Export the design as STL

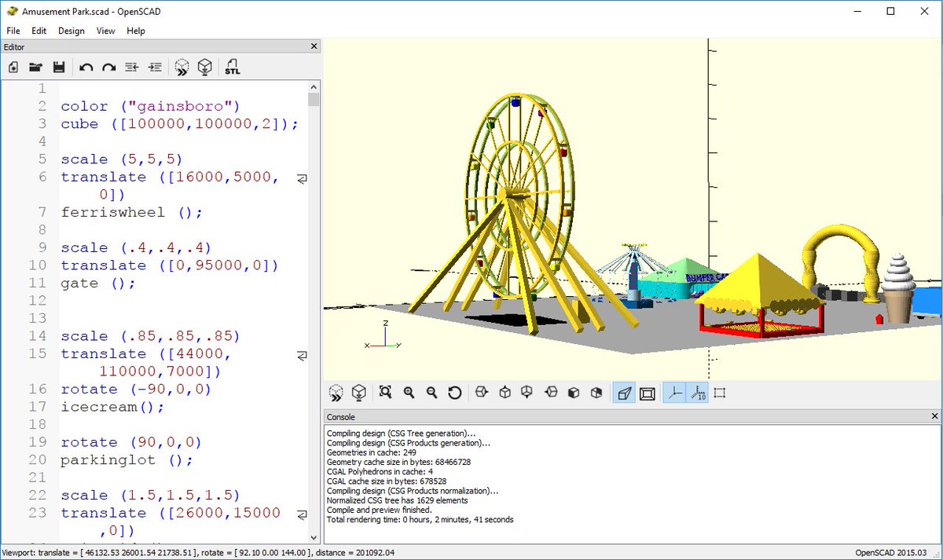pyautogui.click(x=233, y=68)
